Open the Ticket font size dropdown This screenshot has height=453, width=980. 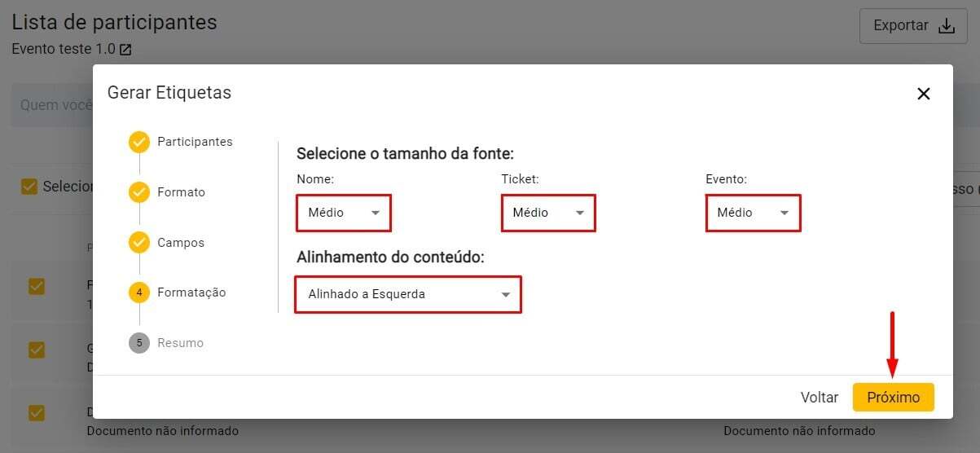pyautogui.click(x=548, y=213)
